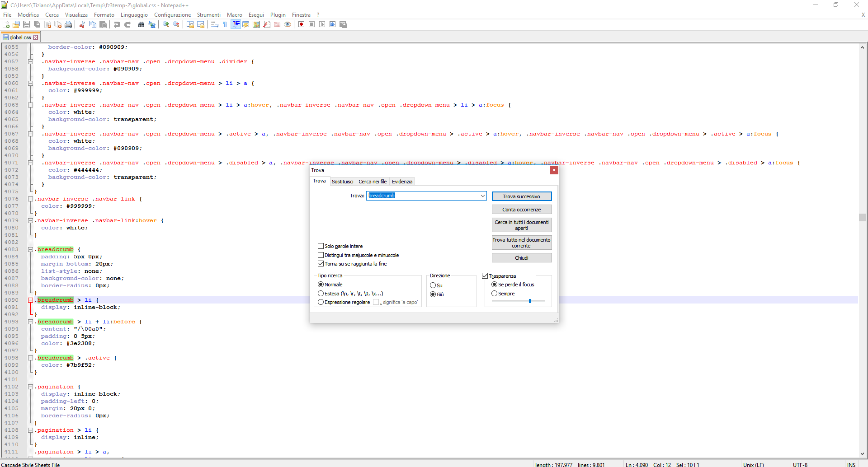This screenshot has height=467, width=868.
Task: Click the Cut scissors icon
Action: coord(82,24)
